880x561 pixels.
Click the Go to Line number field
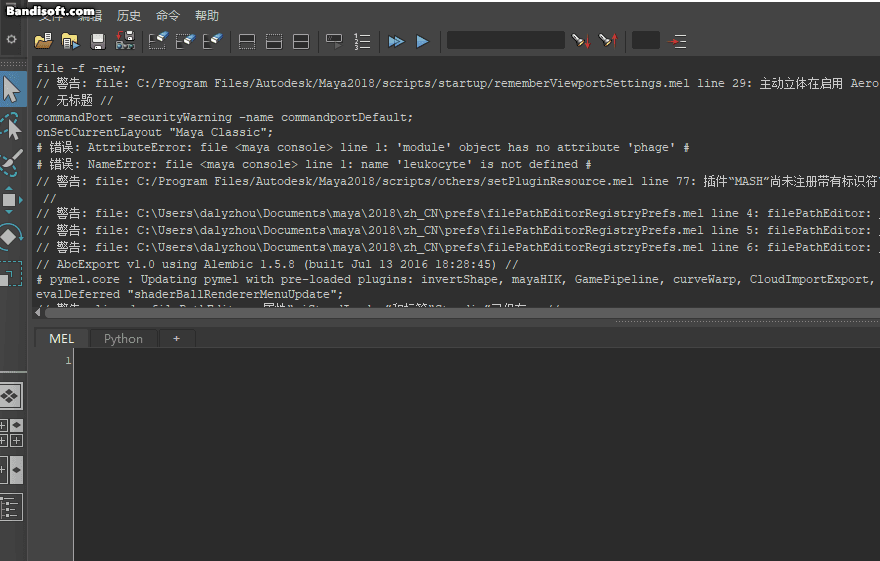[645, 40]
